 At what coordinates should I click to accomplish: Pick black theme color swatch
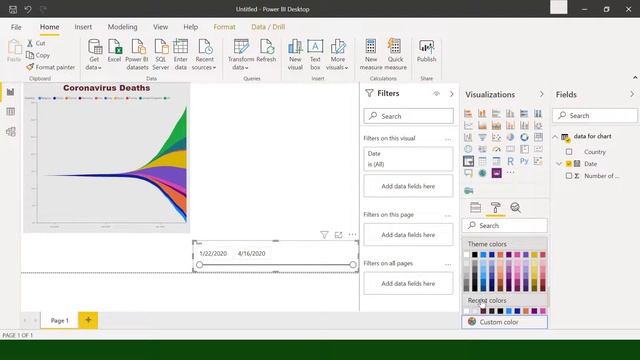[475, 255]
